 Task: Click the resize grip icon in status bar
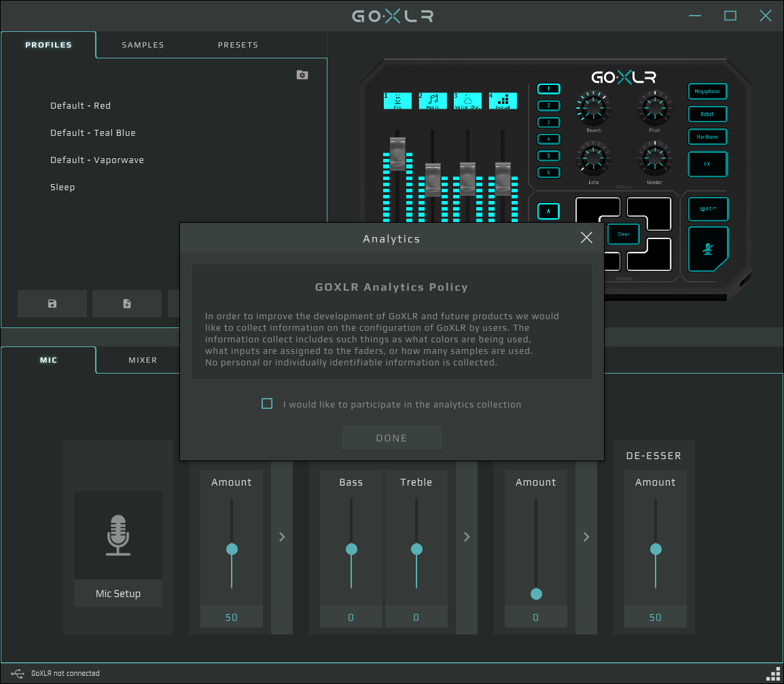pos(774,674)
